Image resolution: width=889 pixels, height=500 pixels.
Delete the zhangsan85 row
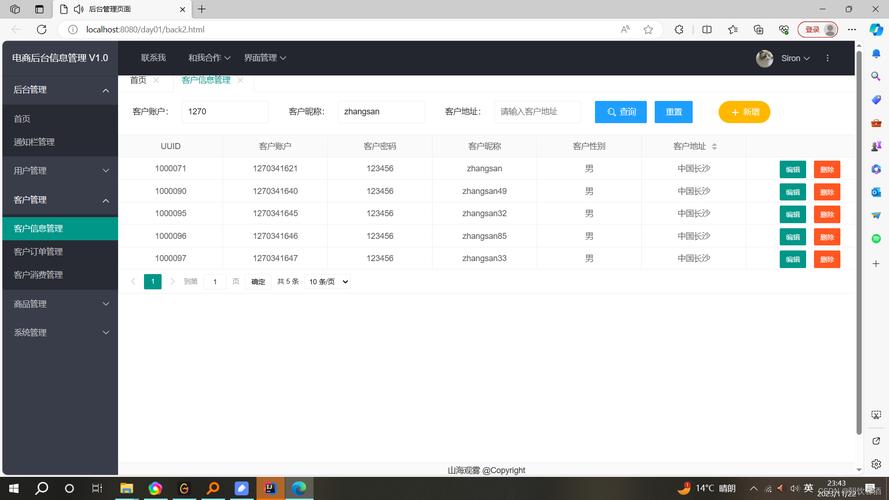point(827,236)
